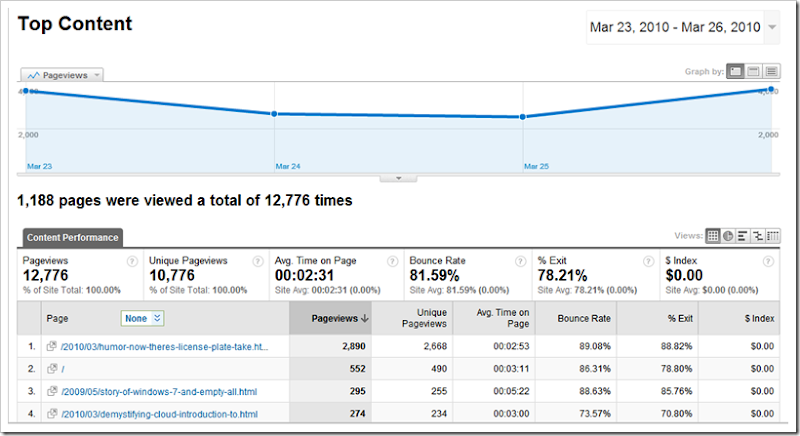800x436 pixels.
Task: Click the Mar 23 data point on graph
Action: coord(26,91)
